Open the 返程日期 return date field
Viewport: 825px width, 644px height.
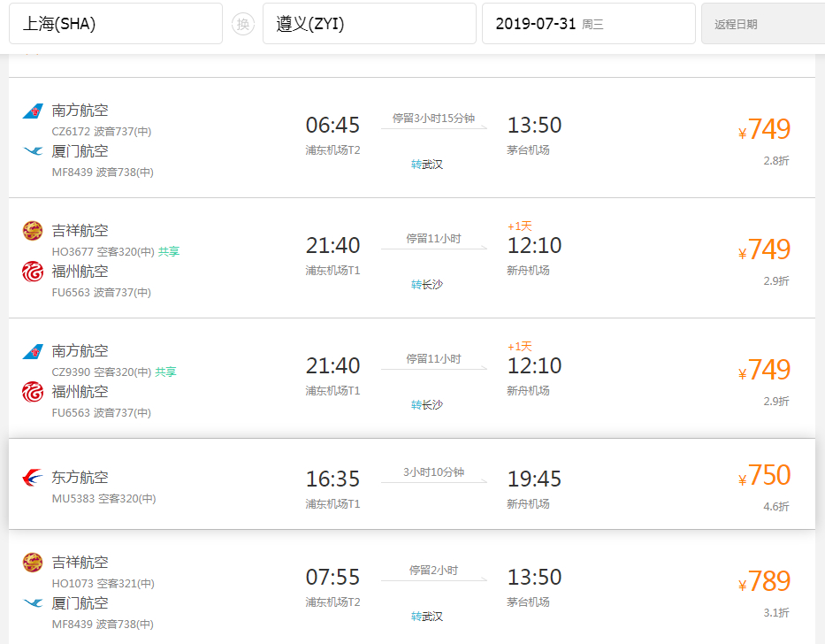(763, 24)
